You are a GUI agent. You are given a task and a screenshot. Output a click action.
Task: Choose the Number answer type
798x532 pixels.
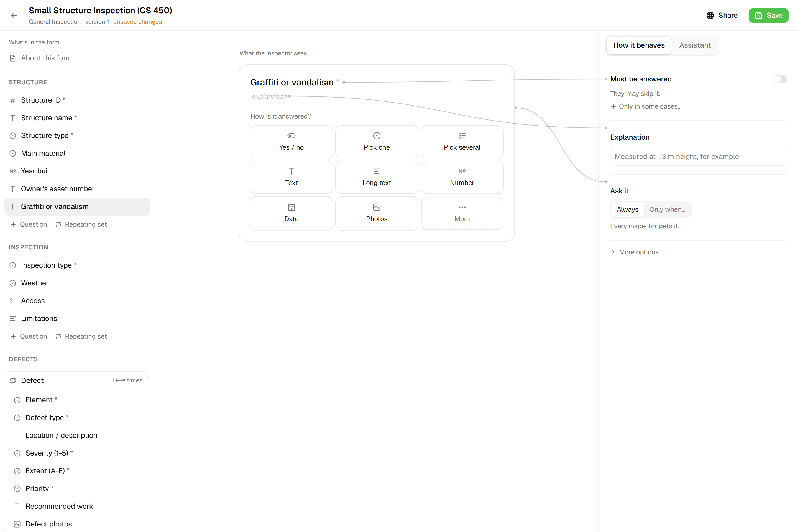coord(462,177)
